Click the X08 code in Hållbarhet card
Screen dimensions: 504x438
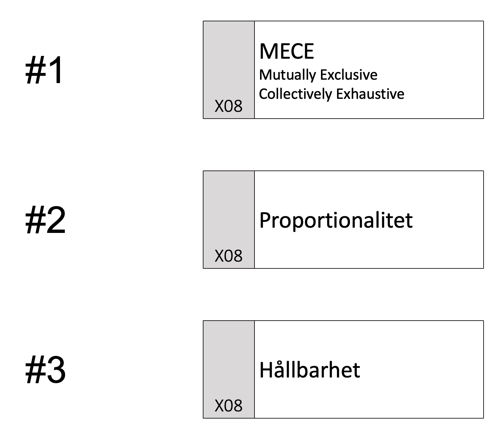point(229,406)
